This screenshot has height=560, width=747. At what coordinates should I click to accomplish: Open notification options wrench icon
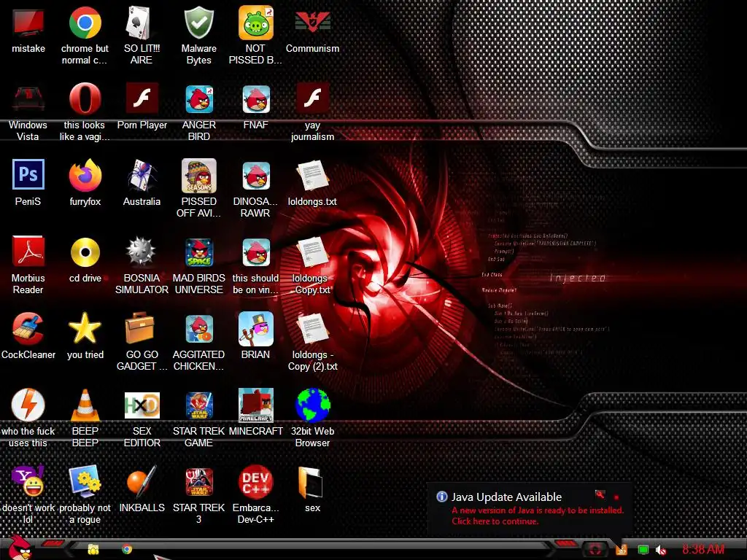[x=600, y=495]
